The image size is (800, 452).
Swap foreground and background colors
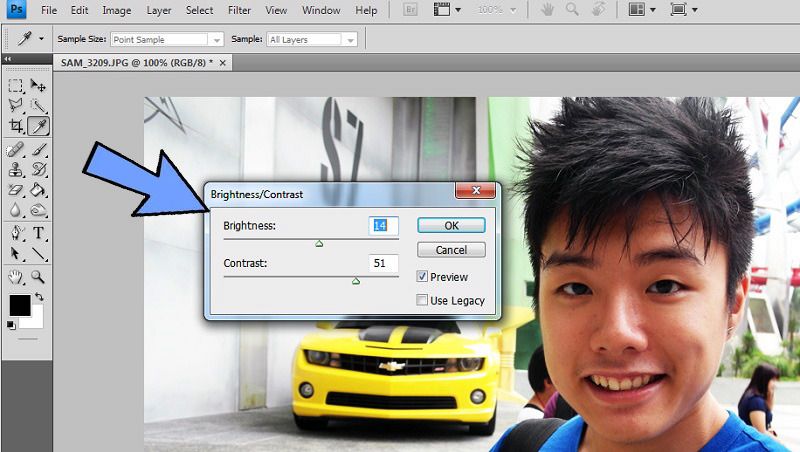point(38,298)
